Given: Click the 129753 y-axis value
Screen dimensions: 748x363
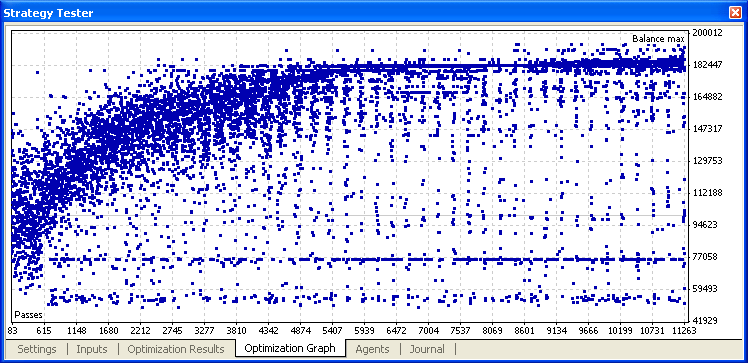Looking at the screenshot, I should (707, 161).
